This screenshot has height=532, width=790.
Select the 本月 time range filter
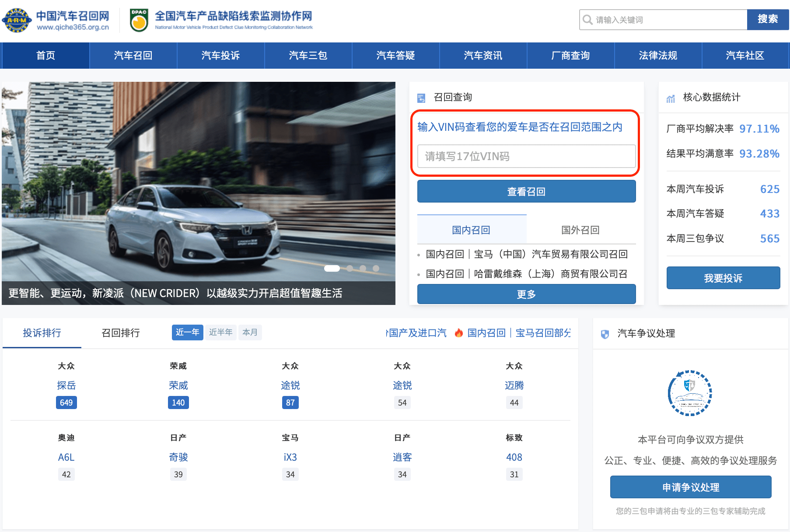[x=250, y=332]
